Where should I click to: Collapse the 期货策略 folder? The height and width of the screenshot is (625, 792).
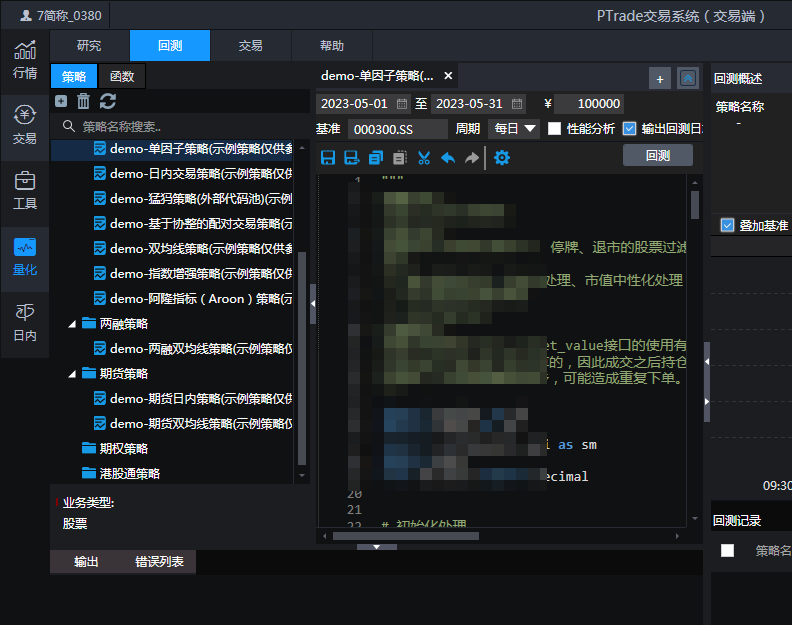point(72,374)
